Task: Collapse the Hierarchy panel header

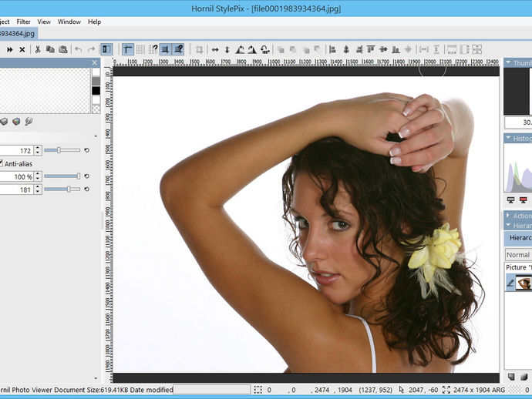Action: (x=518, y=226)
